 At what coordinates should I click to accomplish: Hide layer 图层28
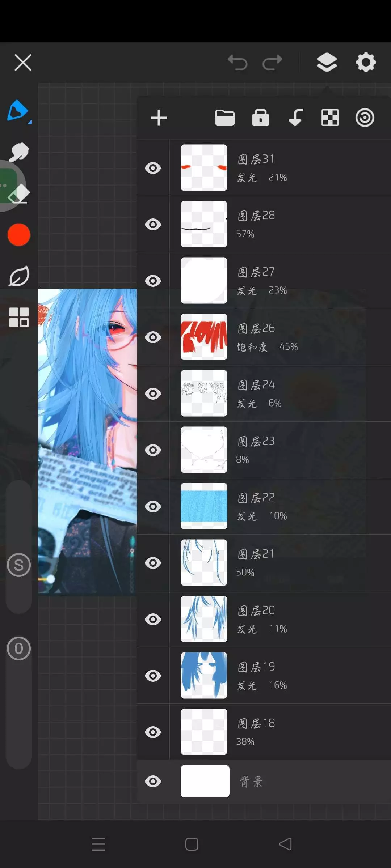click(x=153, y=225)
